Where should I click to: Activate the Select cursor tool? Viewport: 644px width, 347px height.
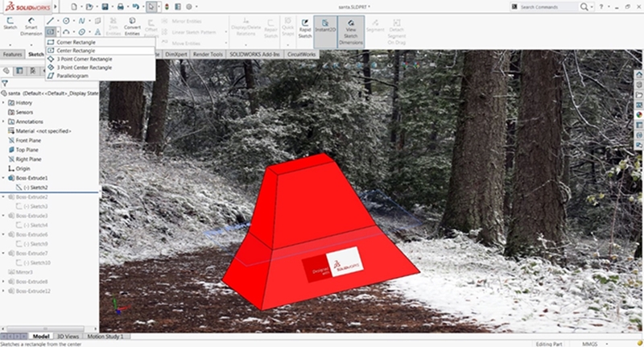(x=151, y=6)
